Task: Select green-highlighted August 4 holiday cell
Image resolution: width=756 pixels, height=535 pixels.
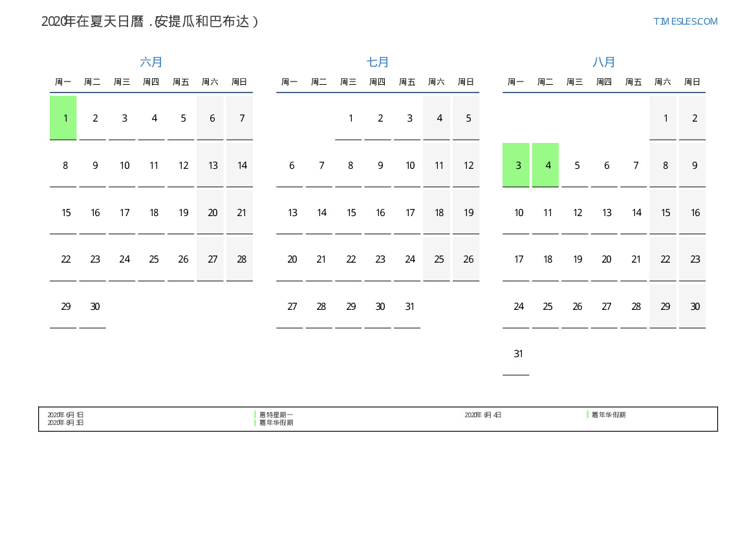Action: tap(545, 165)
